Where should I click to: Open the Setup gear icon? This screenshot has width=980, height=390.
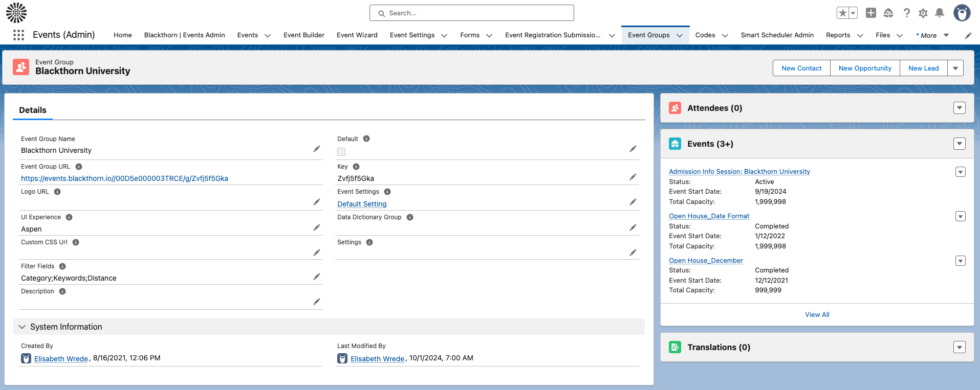click(x=923, y=13)
